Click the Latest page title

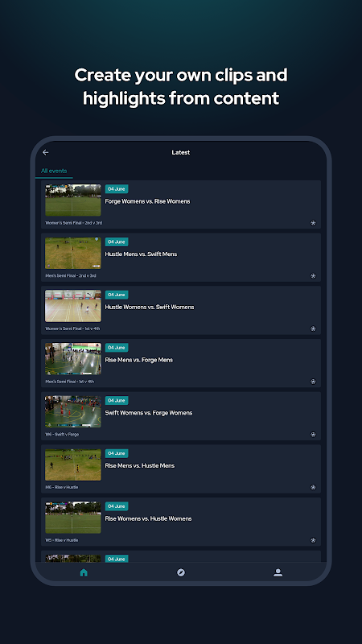click(180, 152)
